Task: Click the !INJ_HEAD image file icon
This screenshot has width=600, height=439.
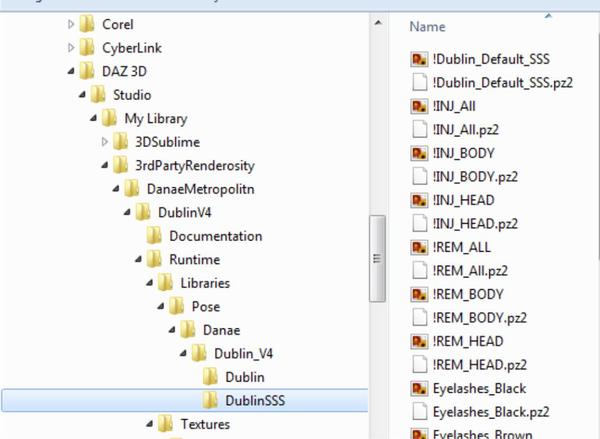Action: 419,201
